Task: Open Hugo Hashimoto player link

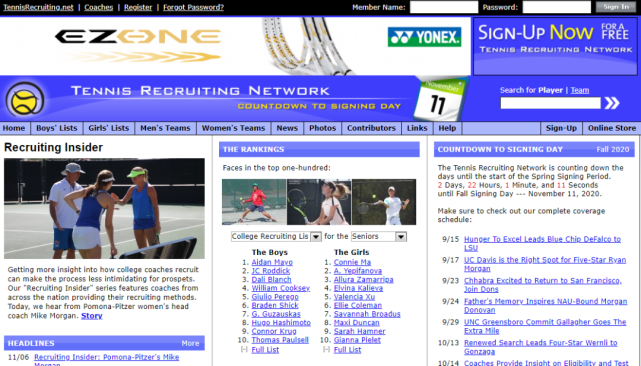Action: click(281, 323)
